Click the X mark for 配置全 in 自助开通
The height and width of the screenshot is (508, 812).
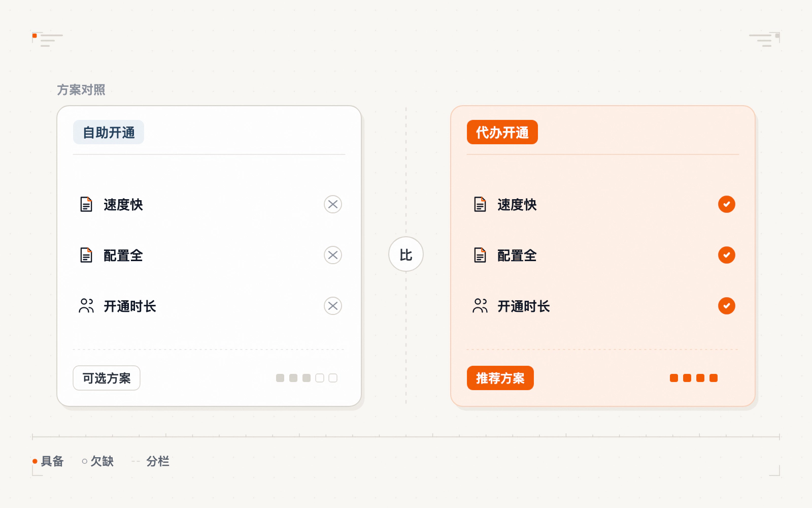click(x=333, y=255)
